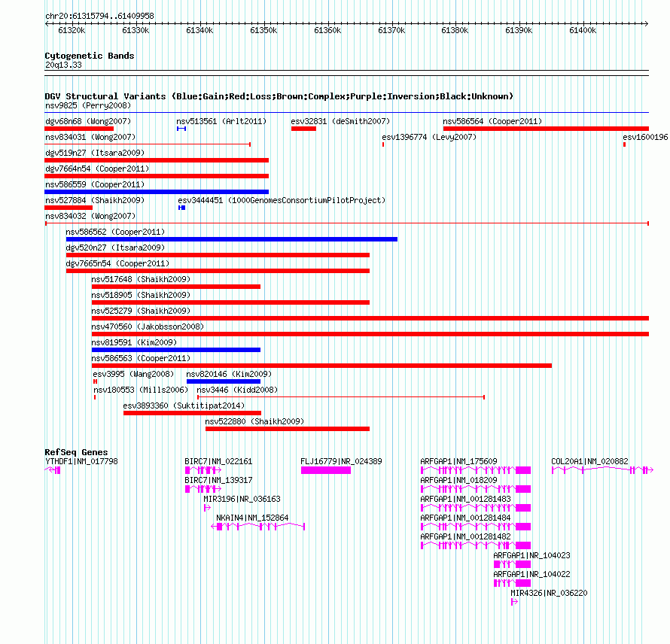Click esv3444451 (1000GenomesConsortiumPilotProject) label
670x644 pixels.
[282, 200]
